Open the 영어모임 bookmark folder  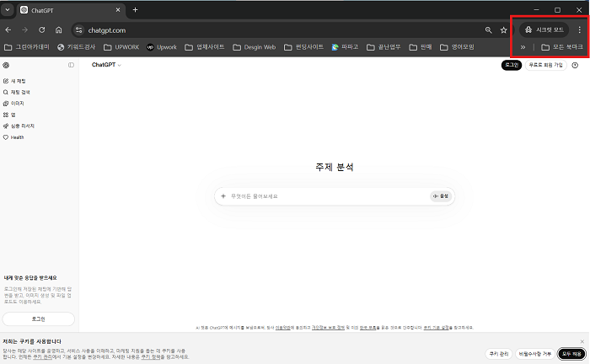point(457,47)
